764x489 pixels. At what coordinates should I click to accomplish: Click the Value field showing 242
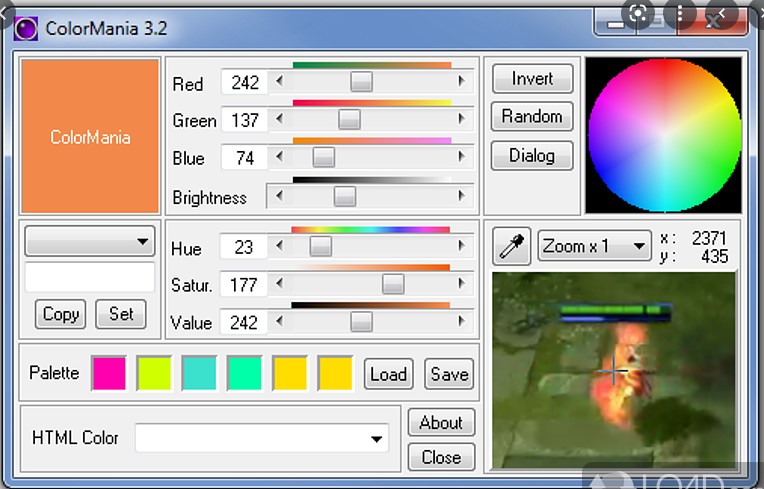click(x=243, y=322)
